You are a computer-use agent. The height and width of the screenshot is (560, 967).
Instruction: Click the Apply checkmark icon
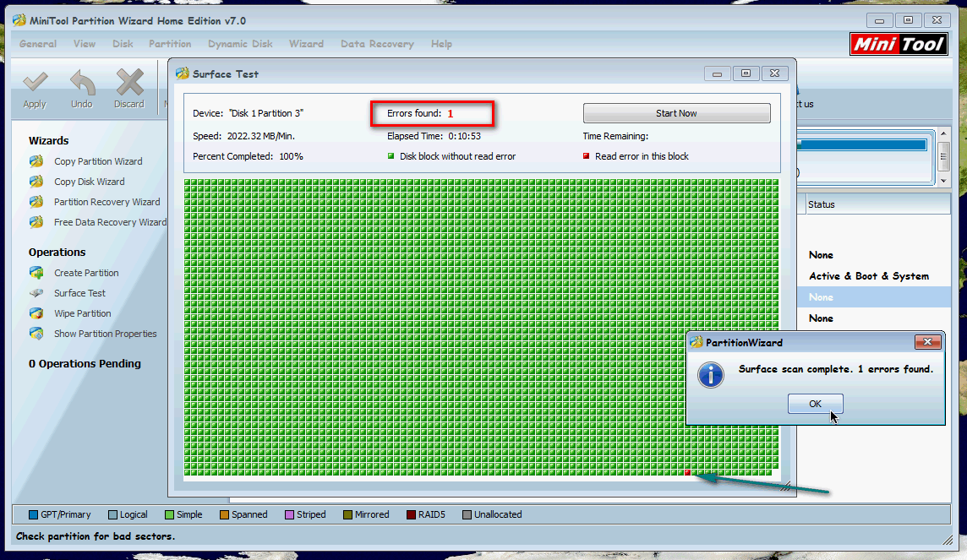[x=36, y=82]
